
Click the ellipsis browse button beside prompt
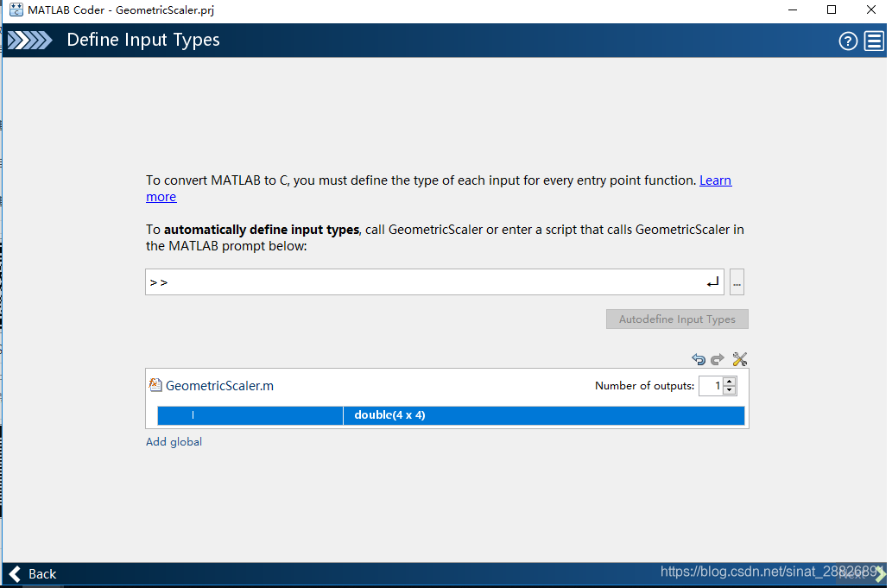737,282
